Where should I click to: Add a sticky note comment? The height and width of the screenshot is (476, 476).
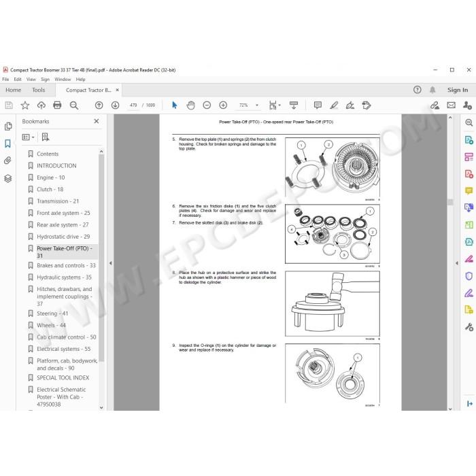(318, 105)
